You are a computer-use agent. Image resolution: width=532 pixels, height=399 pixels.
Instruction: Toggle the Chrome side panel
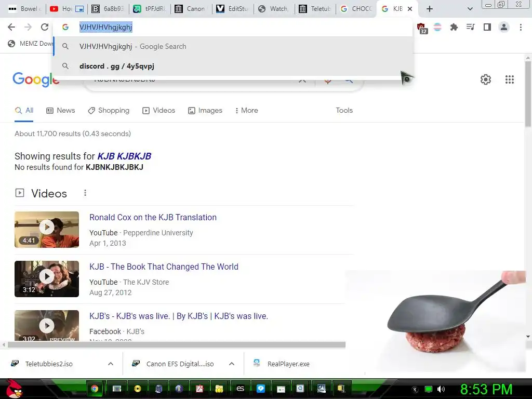pos(487,27)
